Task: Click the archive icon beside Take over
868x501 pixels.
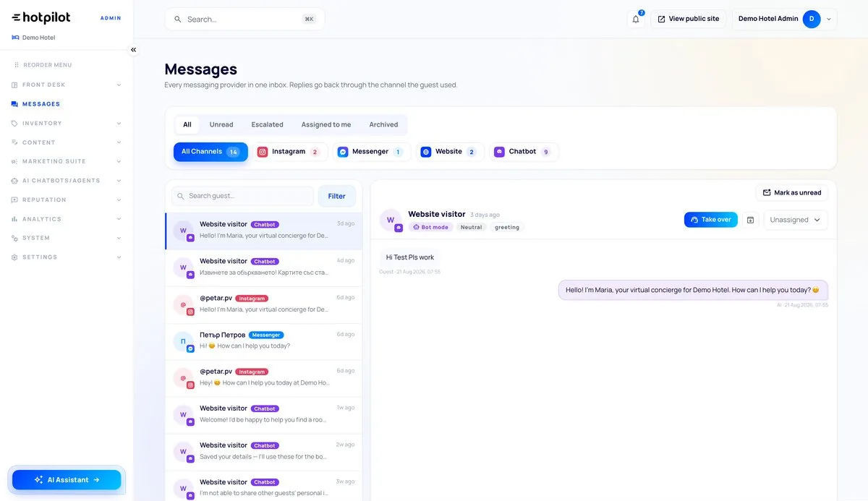Action: (751, 220)
